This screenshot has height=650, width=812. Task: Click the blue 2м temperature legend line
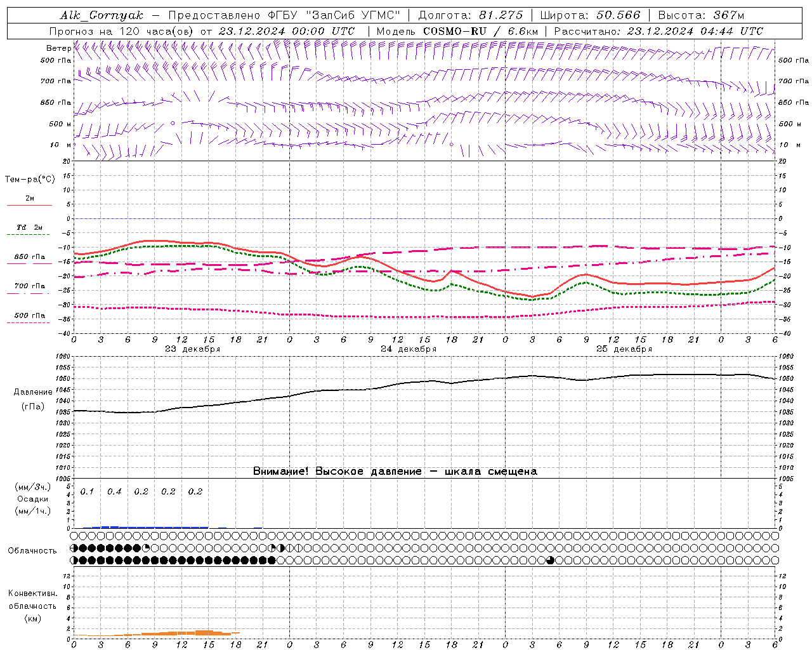pos(29,204)
